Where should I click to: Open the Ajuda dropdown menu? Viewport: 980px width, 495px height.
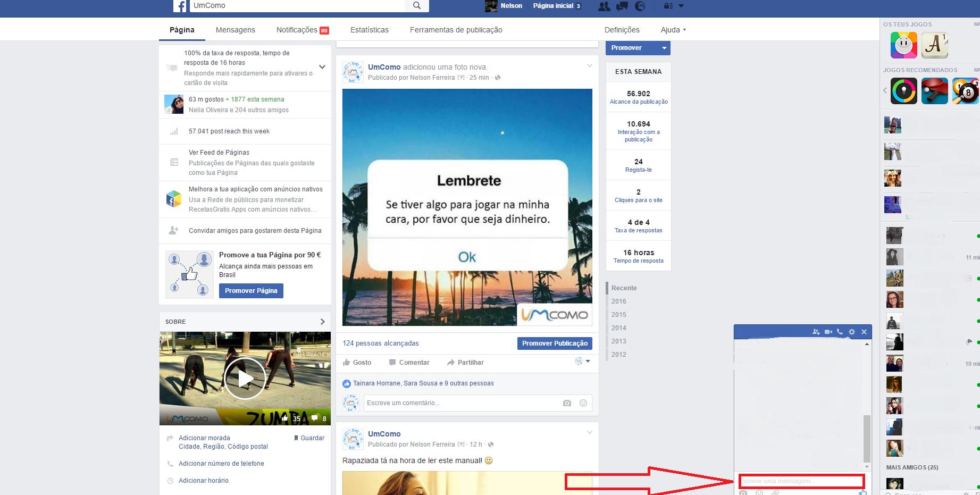[x=673, y=30]
